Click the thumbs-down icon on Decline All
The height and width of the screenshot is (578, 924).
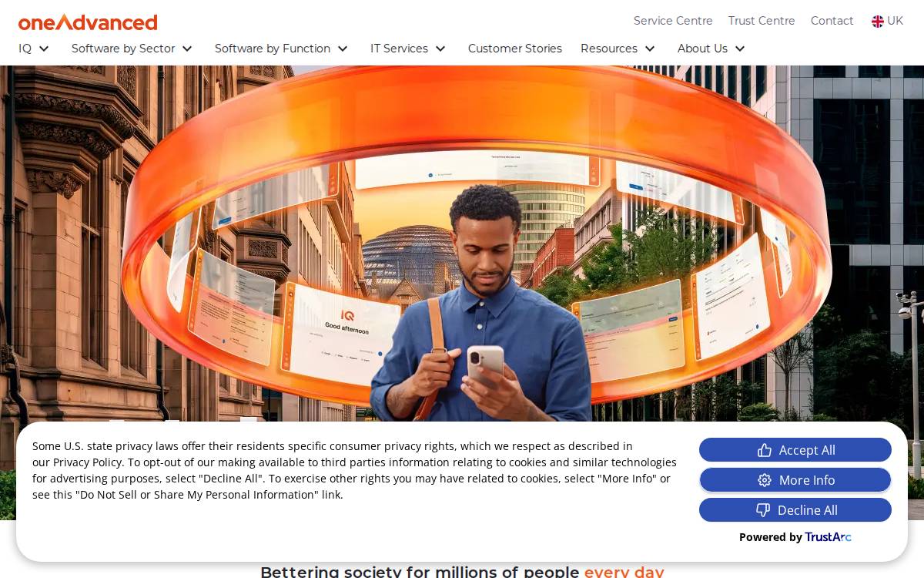click(763, 510)
